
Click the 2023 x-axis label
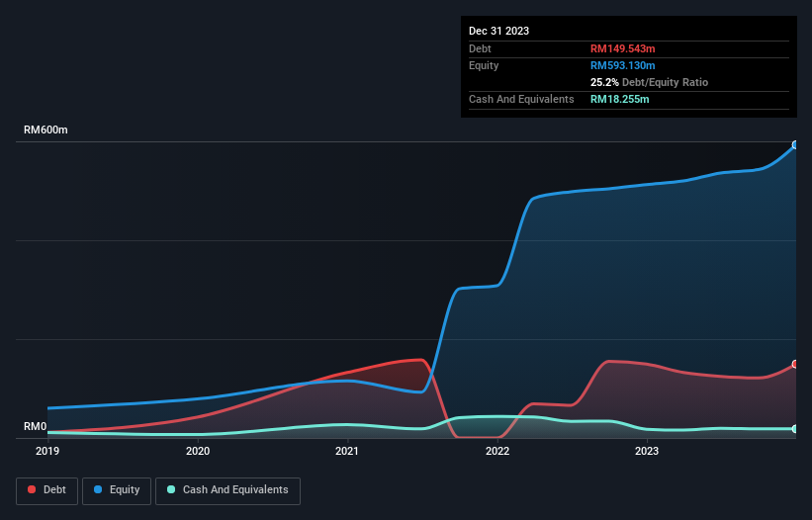pos(647,451)
